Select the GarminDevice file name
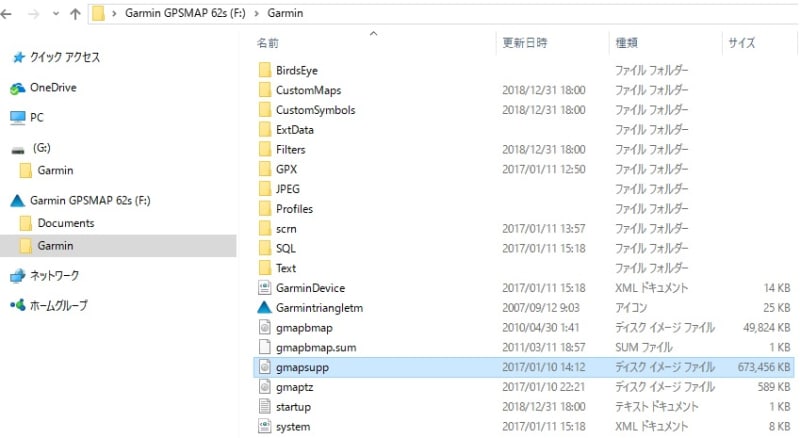Viewport: 800px width, 438px height. pyautogui.click(x=310, y=288)
